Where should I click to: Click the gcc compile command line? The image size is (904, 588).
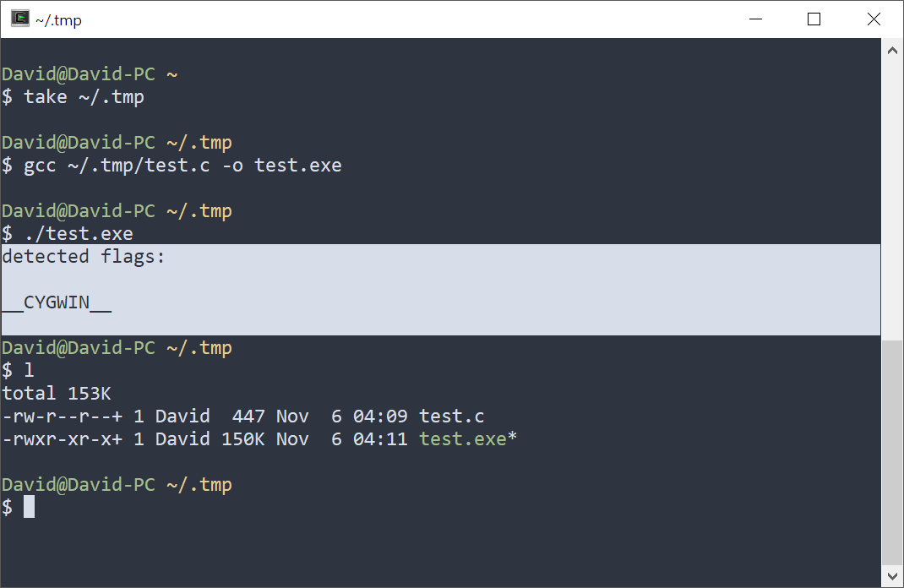click(182, 165)
